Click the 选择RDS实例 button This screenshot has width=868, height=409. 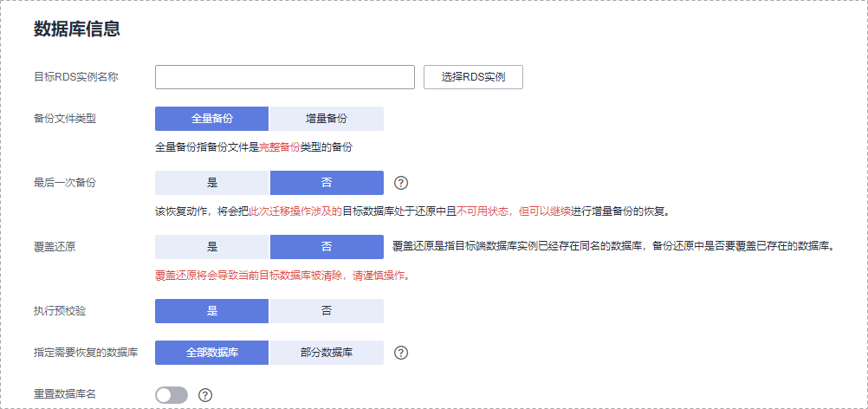coord(473,77)
